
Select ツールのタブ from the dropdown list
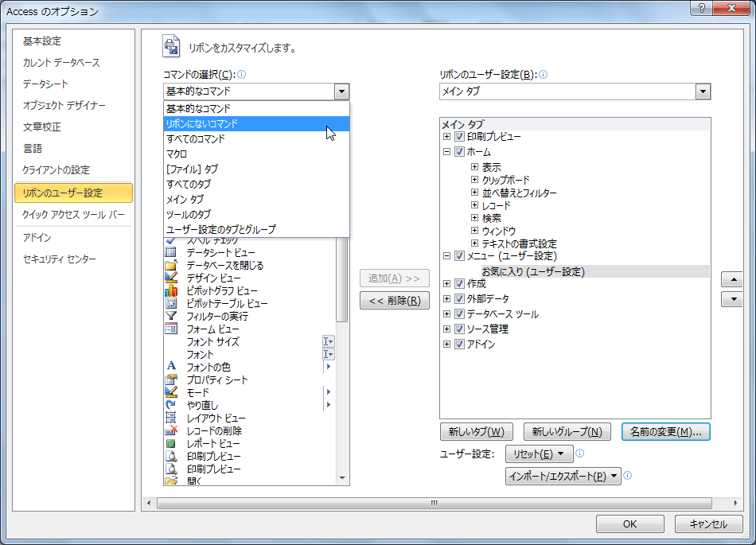point(256,214)
